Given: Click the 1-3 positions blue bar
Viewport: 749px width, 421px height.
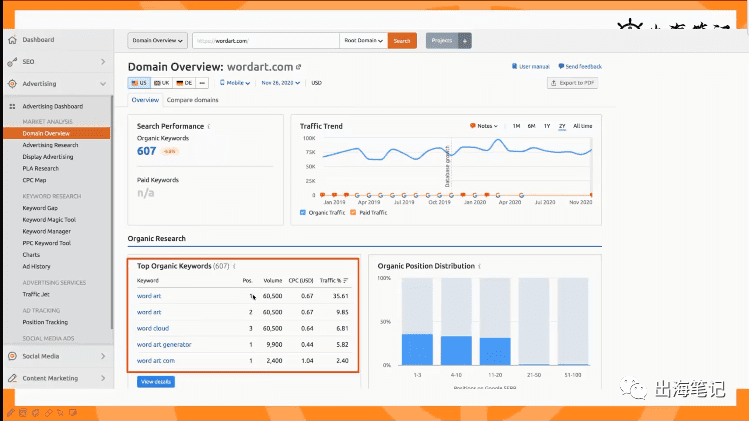Looking at the screenshot, I should (417, 349).
